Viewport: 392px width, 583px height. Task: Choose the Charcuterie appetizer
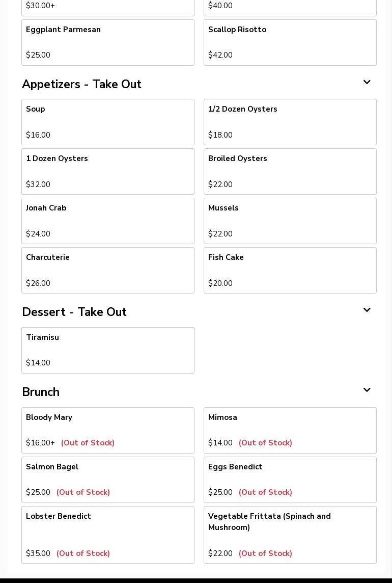coord(108,271)
